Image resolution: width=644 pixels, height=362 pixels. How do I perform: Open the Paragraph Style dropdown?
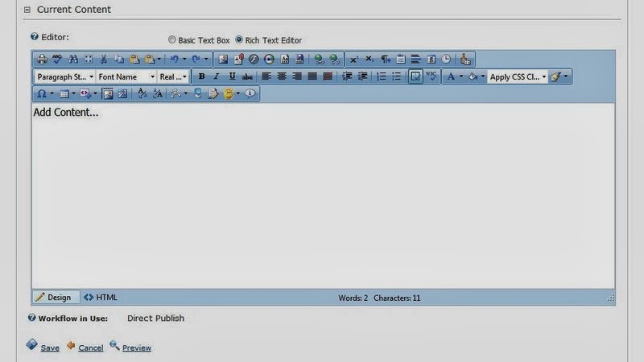coord(64,76)
